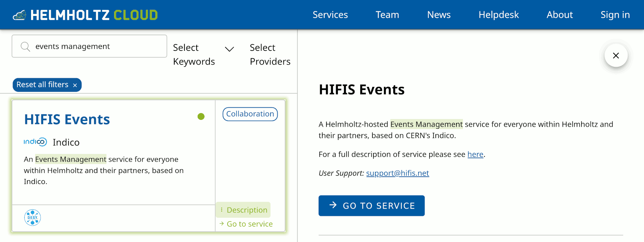The height and width of the screenshot is (242, 644).
Task: Click the HIFIS Events card title
Action: (67, 119)
